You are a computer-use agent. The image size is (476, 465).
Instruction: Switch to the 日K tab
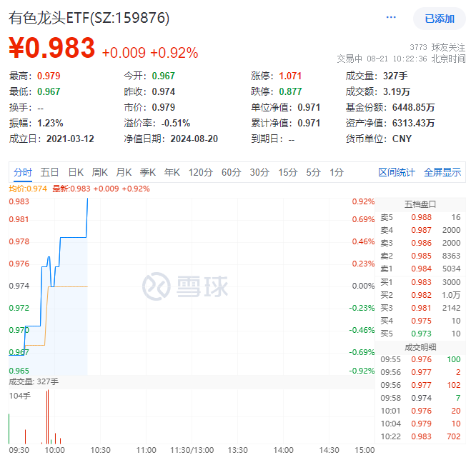[76, 172]
